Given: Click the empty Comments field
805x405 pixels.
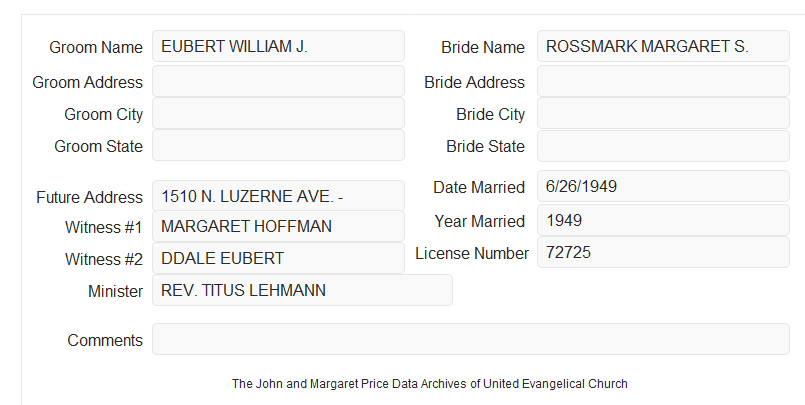Looking at the screenshot, I should pyautogui.click(x=471, y=339).
